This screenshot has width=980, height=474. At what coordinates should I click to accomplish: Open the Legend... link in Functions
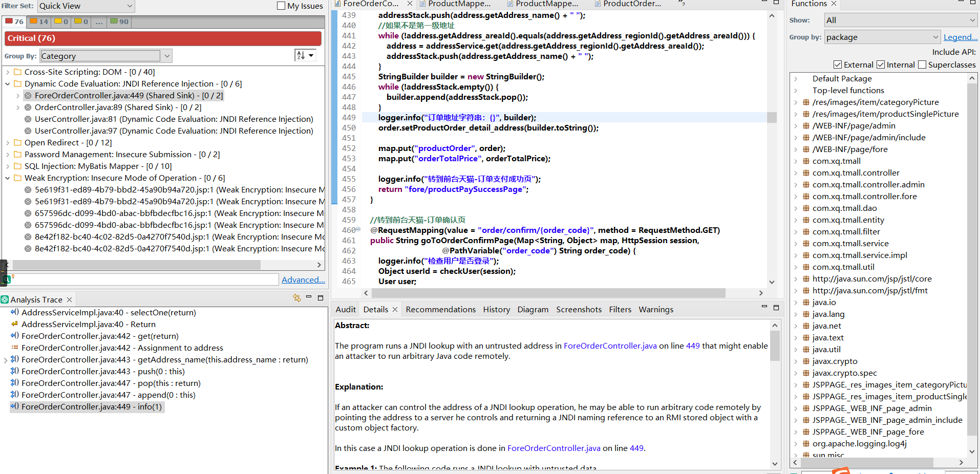(x=961, y=37)
